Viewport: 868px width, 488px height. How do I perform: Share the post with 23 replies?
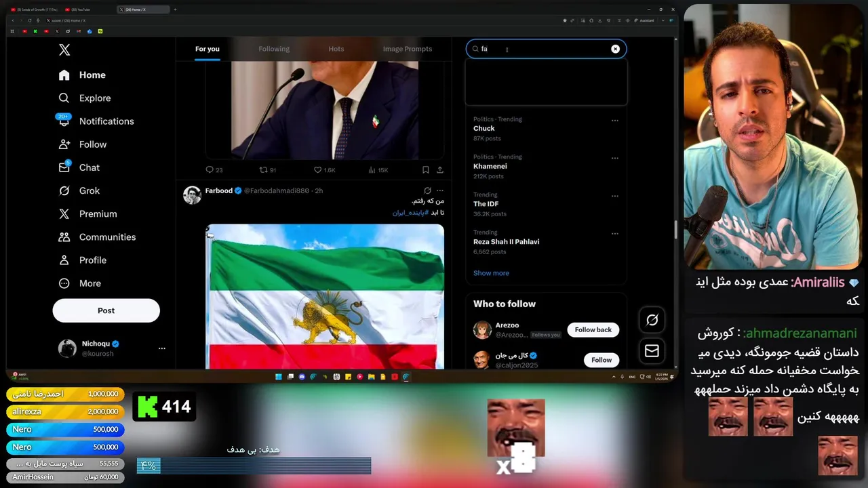[x=440, y=170]
